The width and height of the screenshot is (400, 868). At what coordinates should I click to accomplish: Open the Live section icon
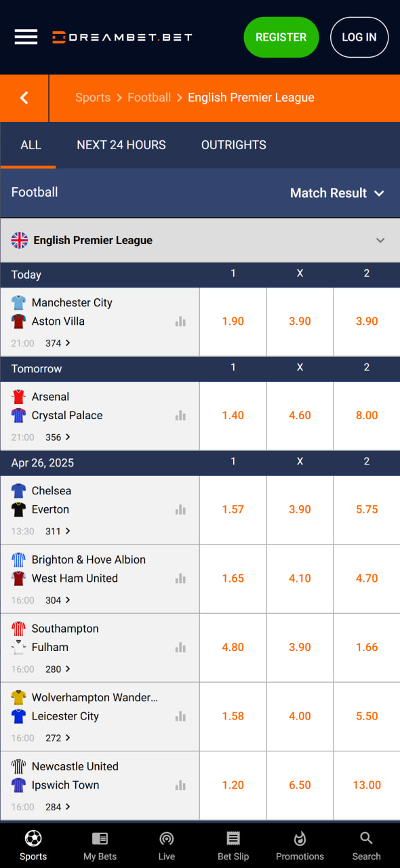pyautogui.click(x=167, y=839)
